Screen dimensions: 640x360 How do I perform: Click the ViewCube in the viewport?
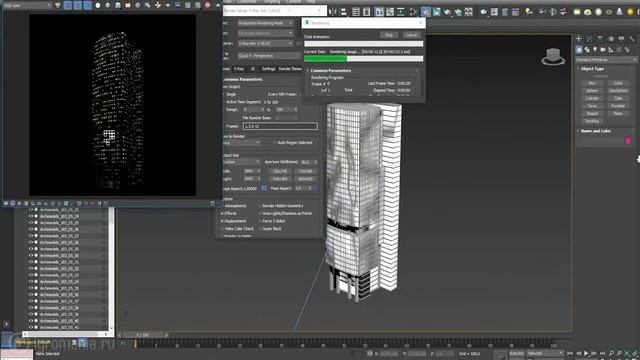point(553,56)
